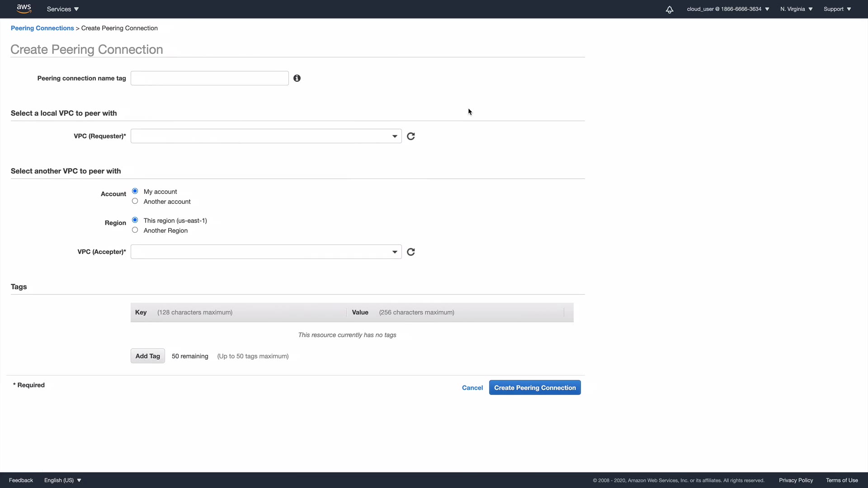868x488 pixels.
Task: Focus the Peering connection name tag field
Action: coord(209,78)
